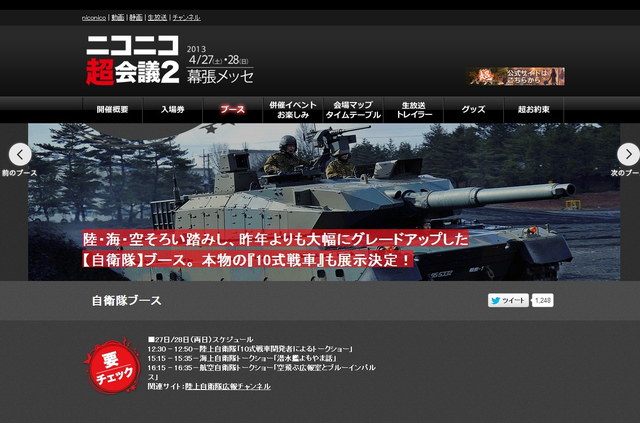Screen dimensions: 640x423
Task: Click the tweet count bubble 1,248
Action: point(542,300)
